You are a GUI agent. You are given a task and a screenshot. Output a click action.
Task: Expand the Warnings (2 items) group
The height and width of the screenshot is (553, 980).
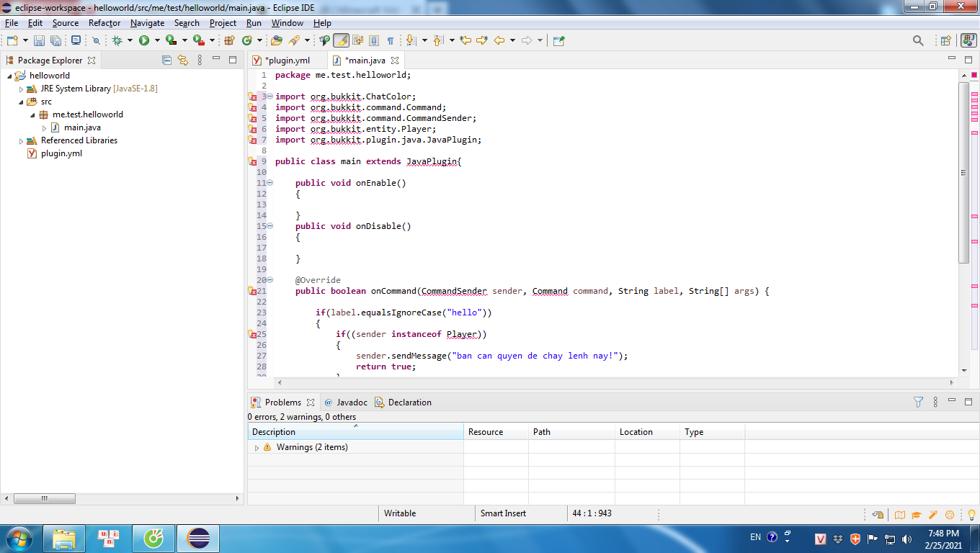click(257, 448)
